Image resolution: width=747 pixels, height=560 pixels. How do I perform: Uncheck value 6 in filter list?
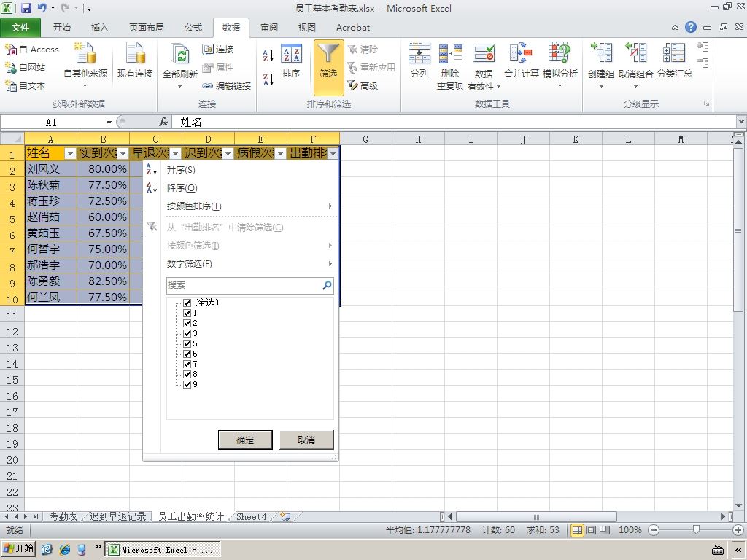[187, 354]
